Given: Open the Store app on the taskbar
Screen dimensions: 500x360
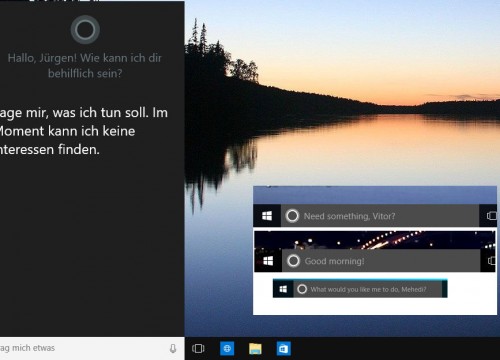Looking at the screenshot, I should click(x=284, y=349).
